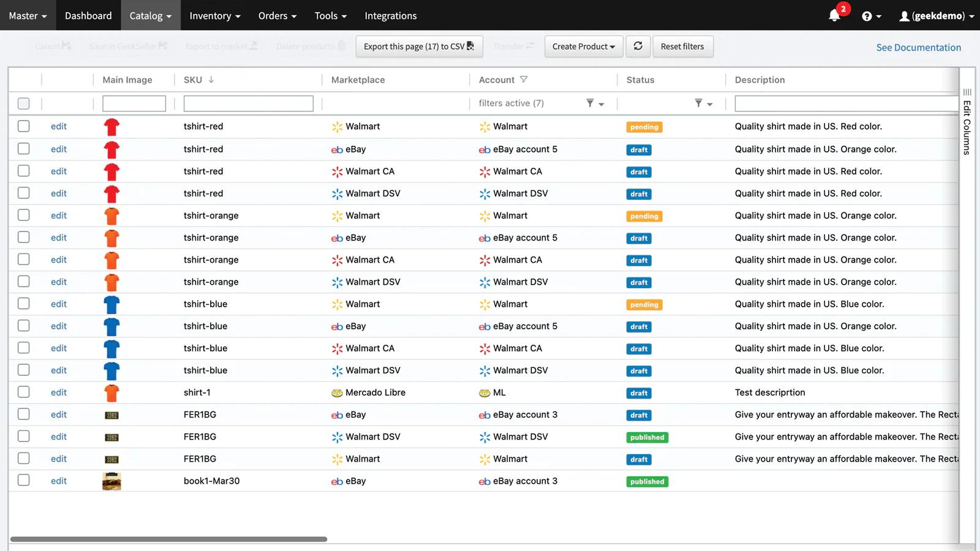Click the Walmart DSV marketplace icon in tshirt-red row
The width and height of the screenshot is (980, 551).
(337, 193)
